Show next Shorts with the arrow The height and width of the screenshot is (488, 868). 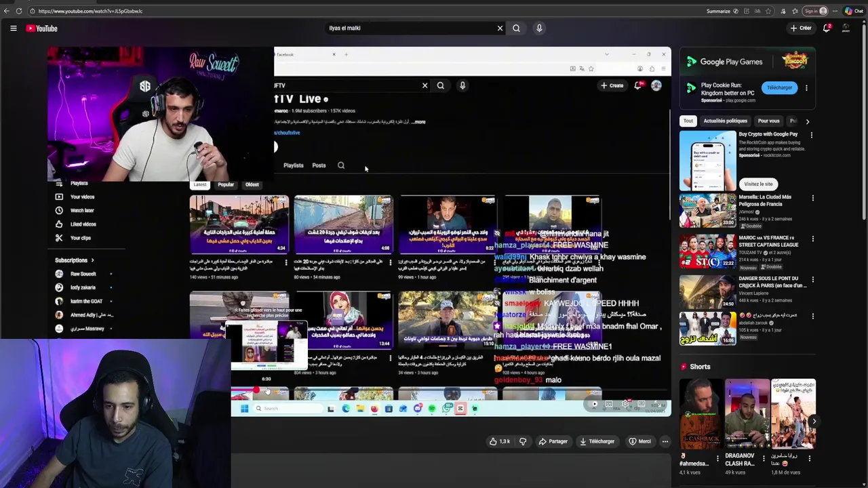coord(814,421)
